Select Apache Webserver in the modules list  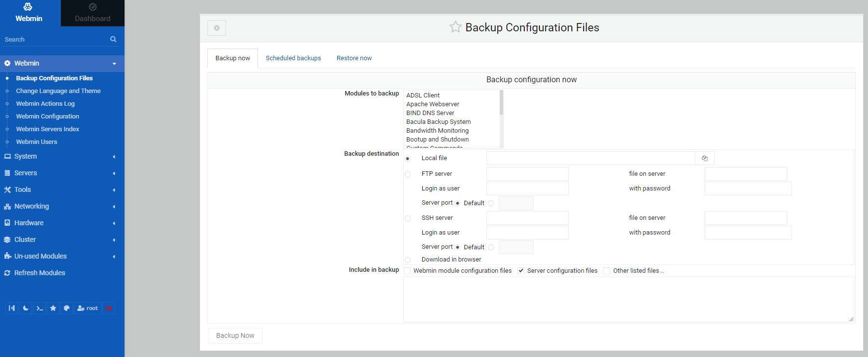click(x=433, y=104)
